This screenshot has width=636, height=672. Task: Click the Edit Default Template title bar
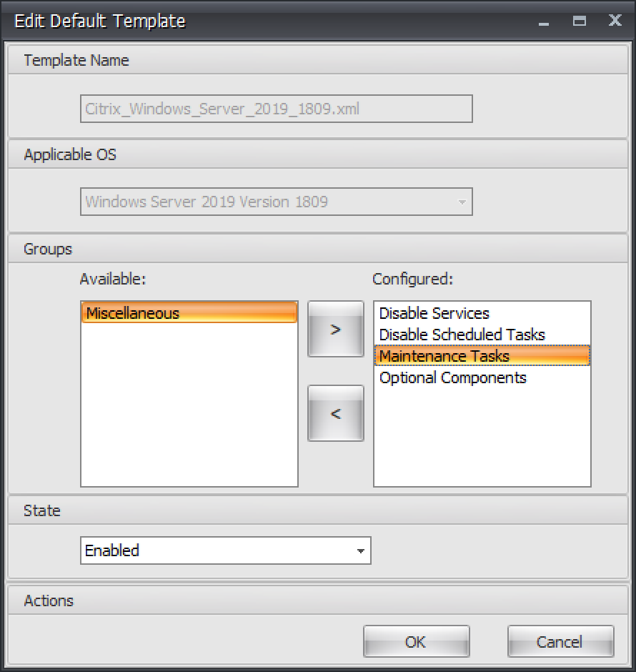pyautogui.click(x=99, y=21)
